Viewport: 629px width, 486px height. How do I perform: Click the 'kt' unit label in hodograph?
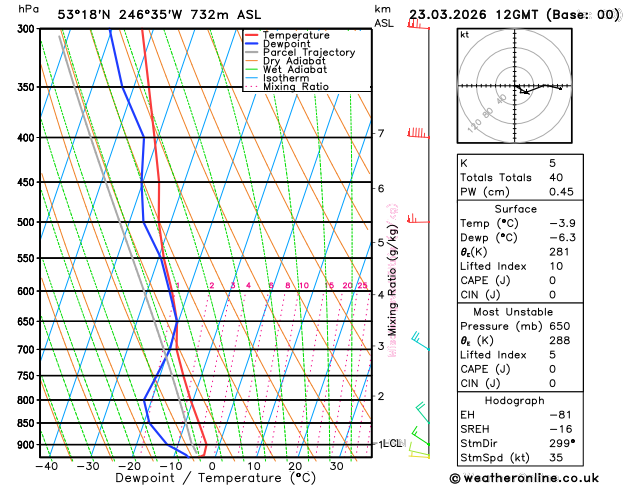pos(465,35)
